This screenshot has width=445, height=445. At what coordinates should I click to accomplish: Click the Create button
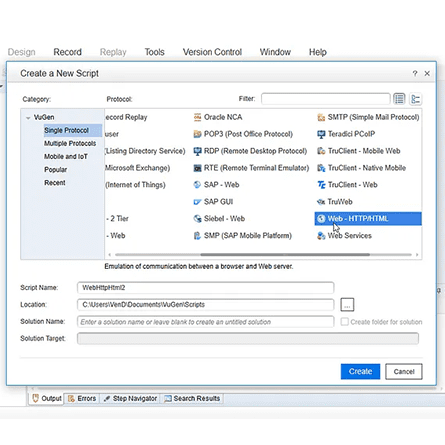[360, 371]
